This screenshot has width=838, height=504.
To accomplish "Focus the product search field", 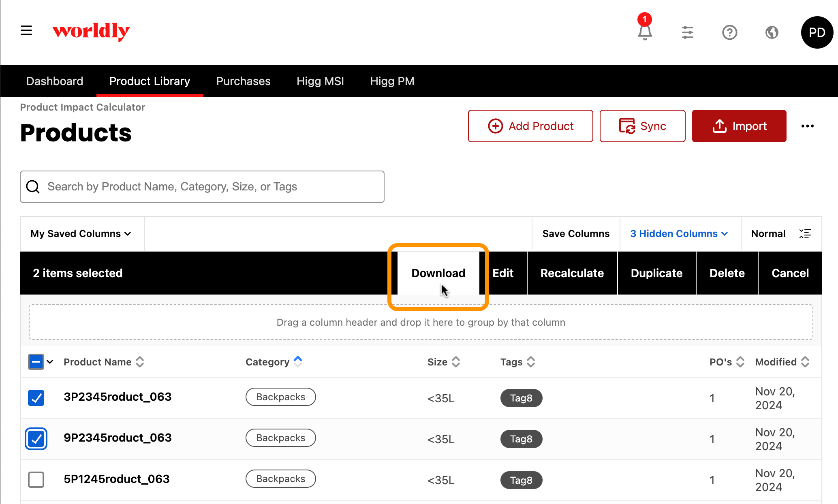I will 202,187.
